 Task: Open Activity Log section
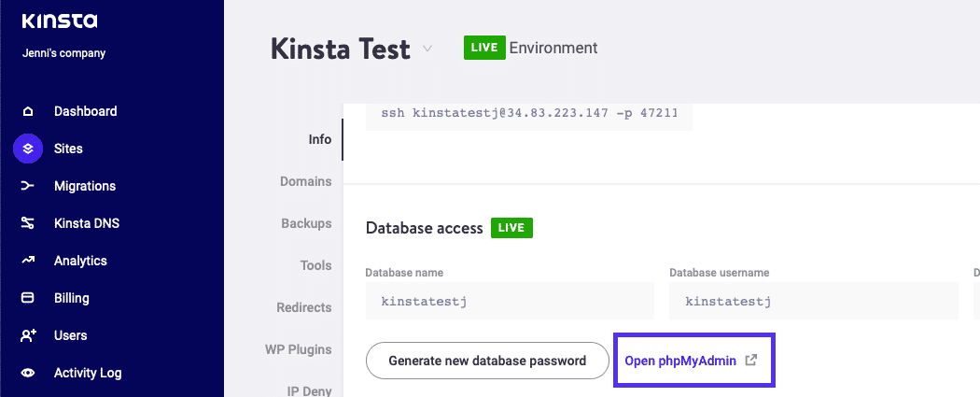[x=88, y=374]
